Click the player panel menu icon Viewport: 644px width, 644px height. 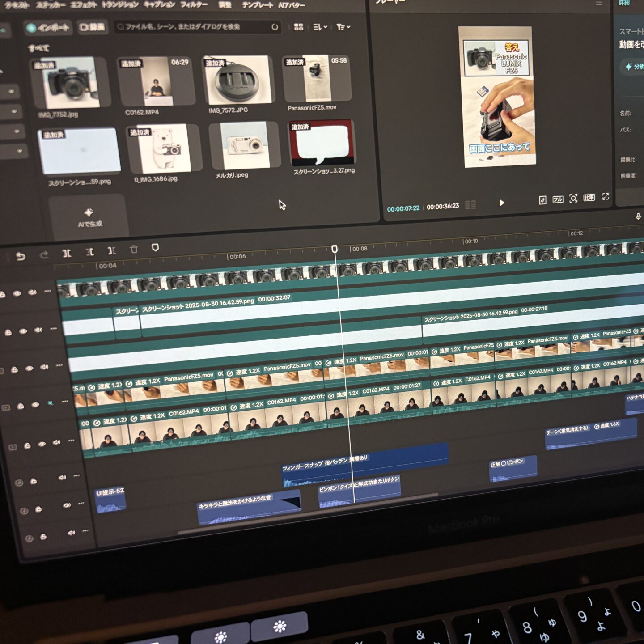click(x=599, y=3)
